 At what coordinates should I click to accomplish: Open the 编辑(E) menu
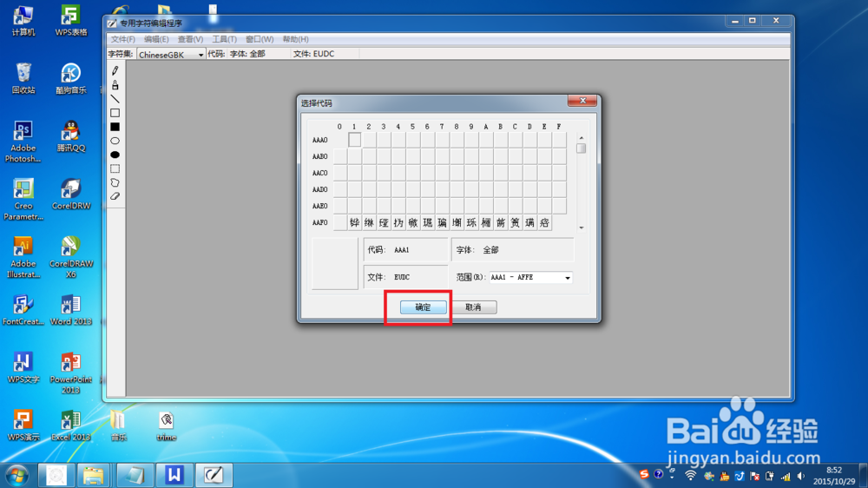156,39
